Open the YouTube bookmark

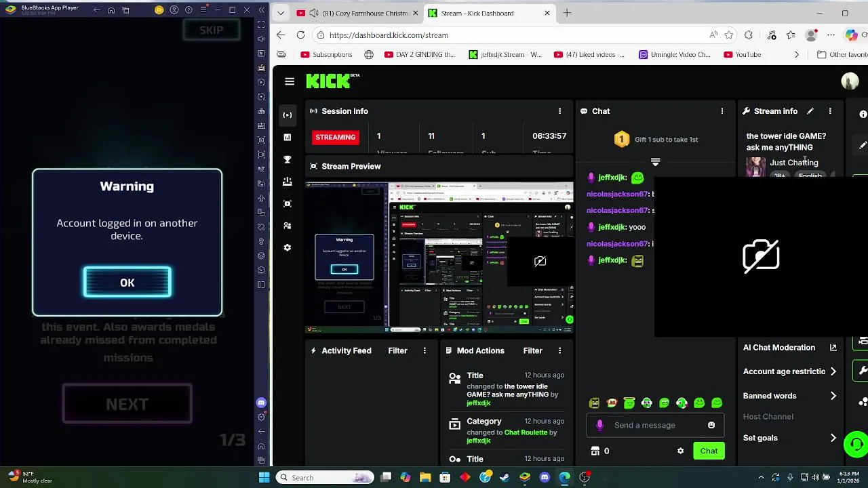[x=742, y=55]
